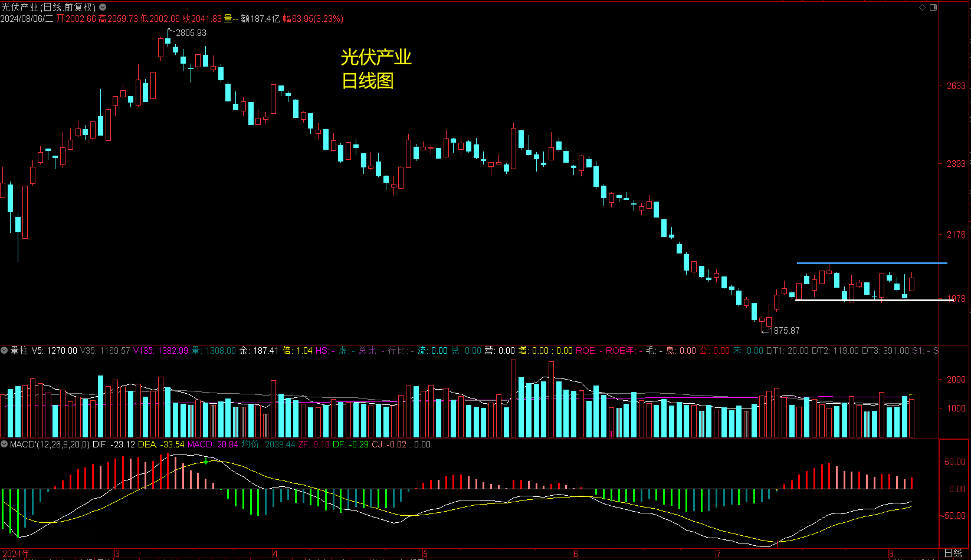Click month 5 marker on the time axis
Viewport: 971px width, 560px height.
pos(425,554)
